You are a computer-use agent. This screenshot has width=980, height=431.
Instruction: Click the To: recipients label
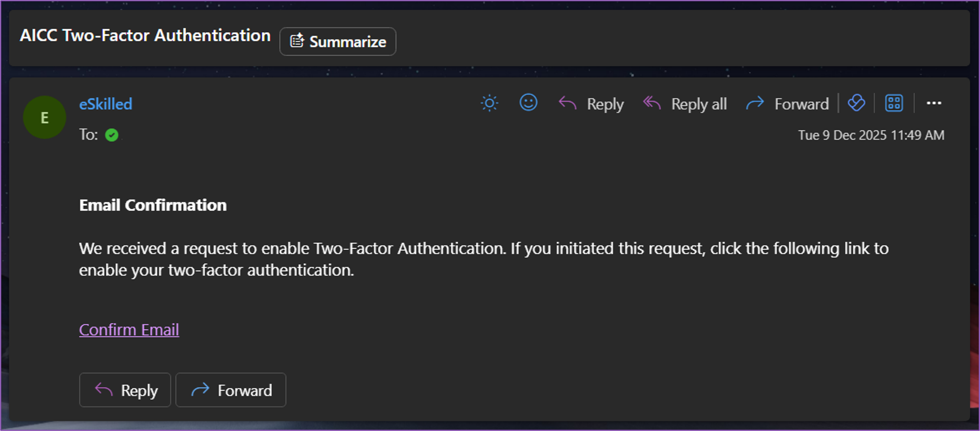point(88,135)
